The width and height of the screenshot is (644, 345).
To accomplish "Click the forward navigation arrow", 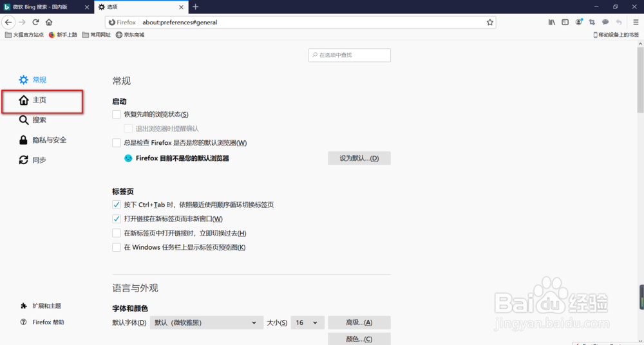I will click(22, 22).
